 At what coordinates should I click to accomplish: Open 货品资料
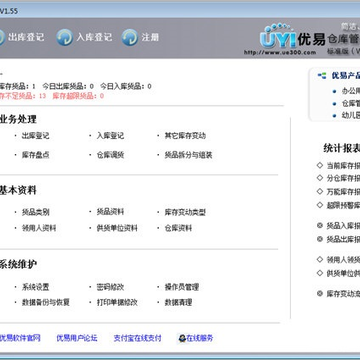[110, 212]
